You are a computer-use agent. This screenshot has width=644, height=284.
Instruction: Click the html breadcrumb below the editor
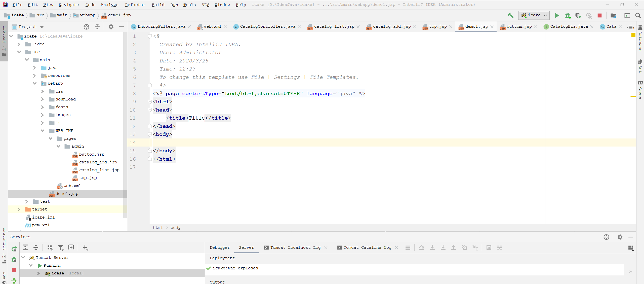pos(158,228)
